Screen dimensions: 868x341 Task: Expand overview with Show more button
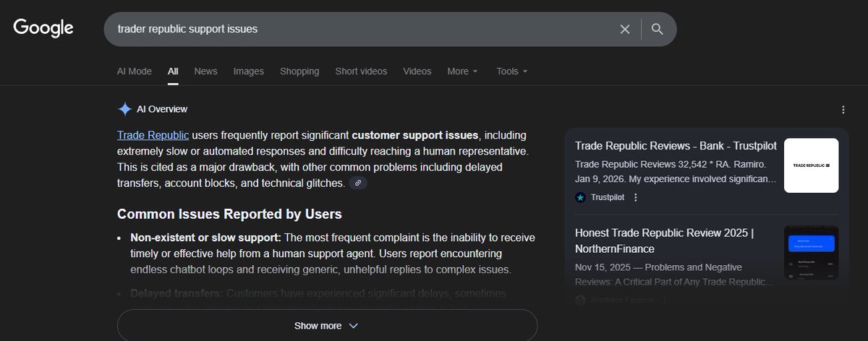327,325
